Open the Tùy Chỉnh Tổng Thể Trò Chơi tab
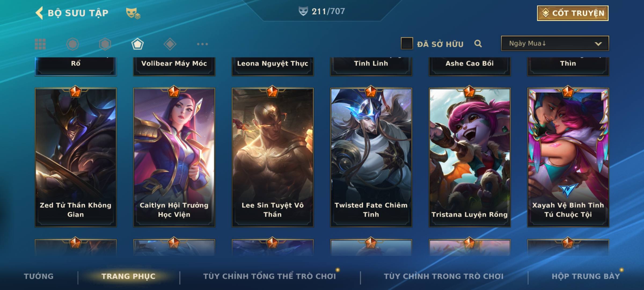The width and height of the screenshot is (644, 290). 269,276
